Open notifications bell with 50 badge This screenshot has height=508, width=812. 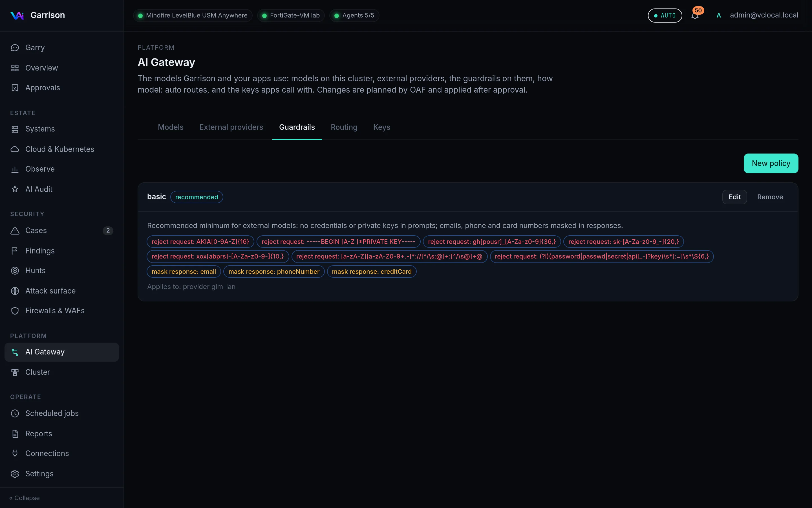click(x=695, y=15)
